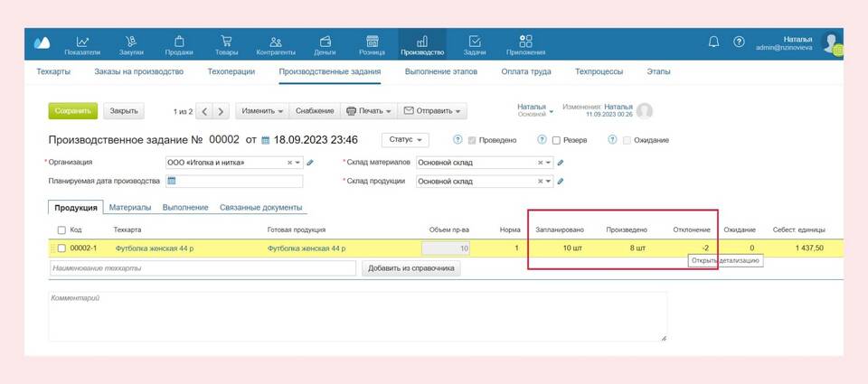Screen dimensions: 868x384
Task: Select all rows checkbox in header
Action: point(61,230)
